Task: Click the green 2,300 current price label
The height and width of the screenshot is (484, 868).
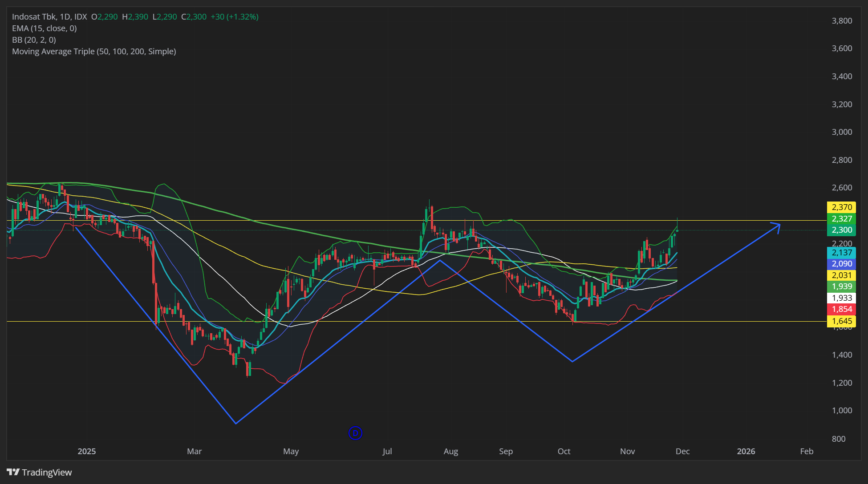Action: coord(841,230)
